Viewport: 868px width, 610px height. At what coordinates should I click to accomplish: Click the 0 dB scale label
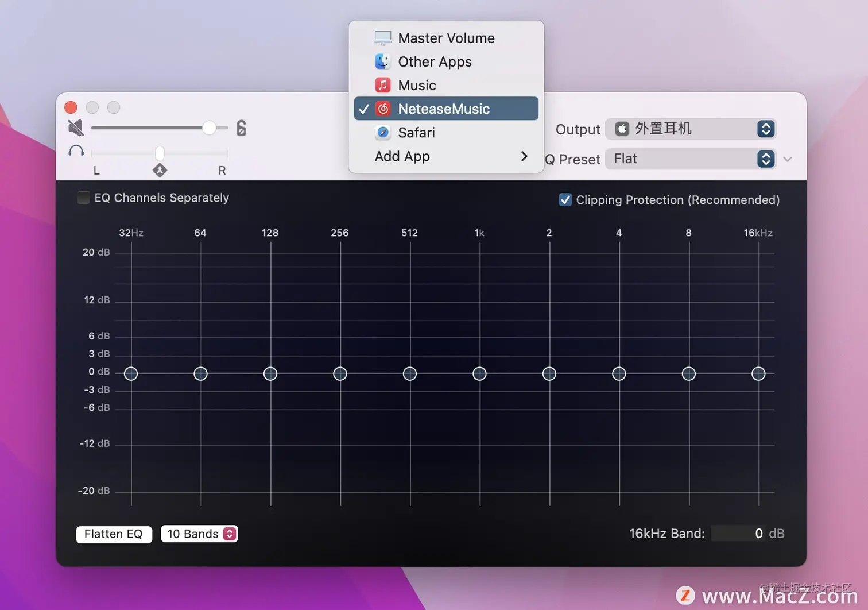click(99, 372)
